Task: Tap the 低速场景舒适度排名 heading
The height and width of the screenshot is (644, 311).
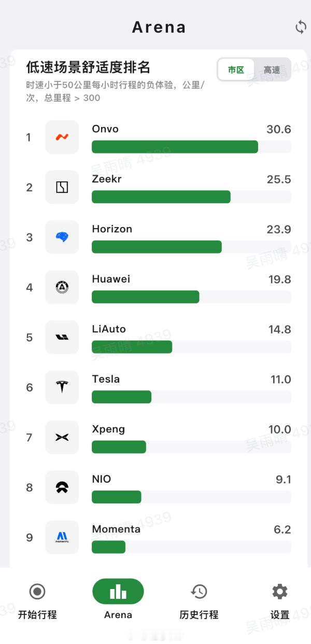Action: 89,67
